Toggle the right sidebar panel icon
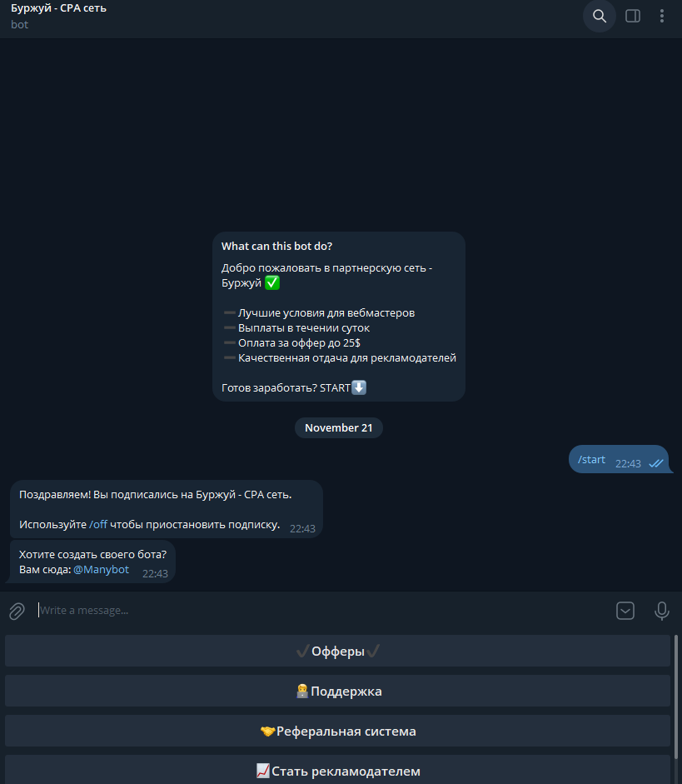This screenshot has width=682, height=784. click(633, 16)
